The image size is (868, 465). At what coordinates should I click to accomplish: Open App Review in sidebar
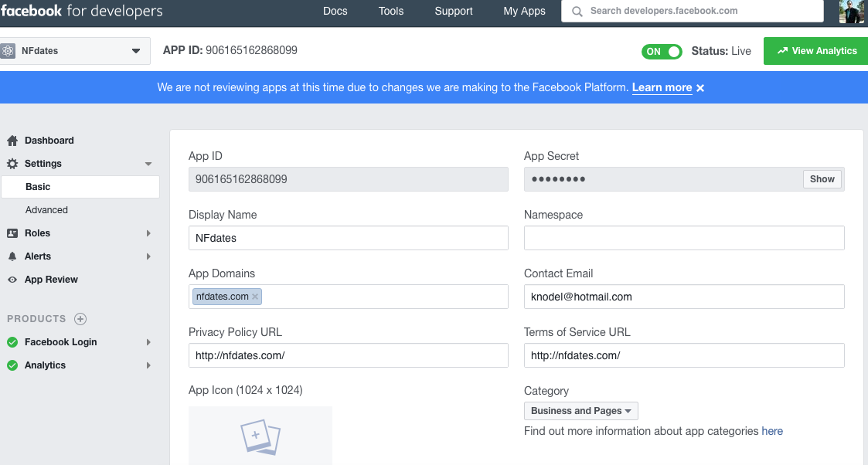51,280
